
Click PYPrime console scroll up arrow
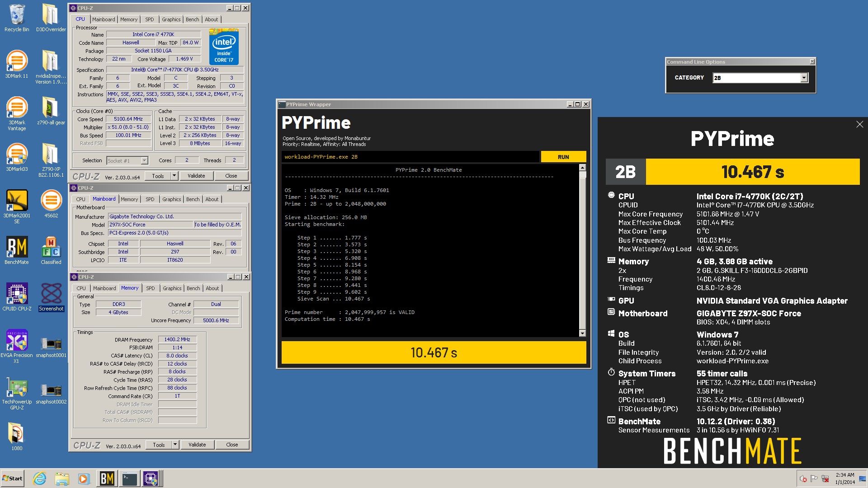583,168
